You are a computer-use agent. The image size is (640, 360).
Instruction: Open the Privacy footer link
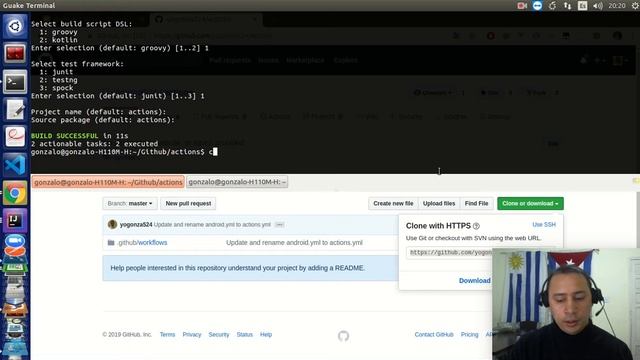(x=192, y=334)
